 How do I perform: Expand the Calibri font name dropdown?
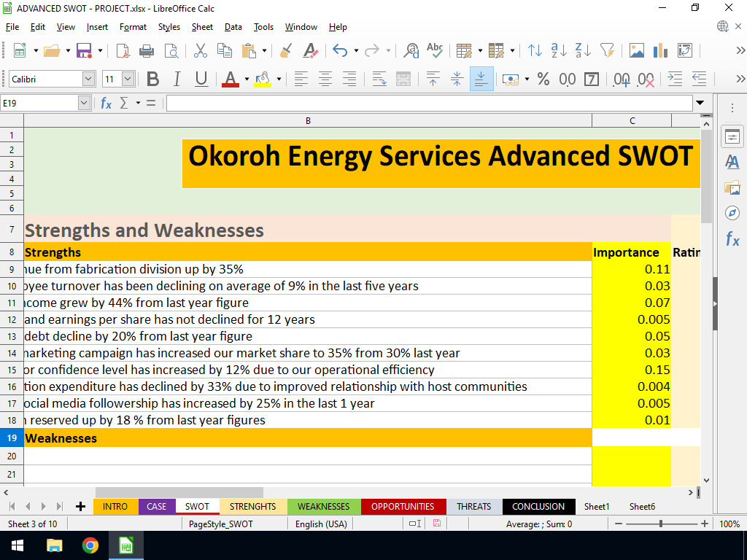(x=88, y=79)
